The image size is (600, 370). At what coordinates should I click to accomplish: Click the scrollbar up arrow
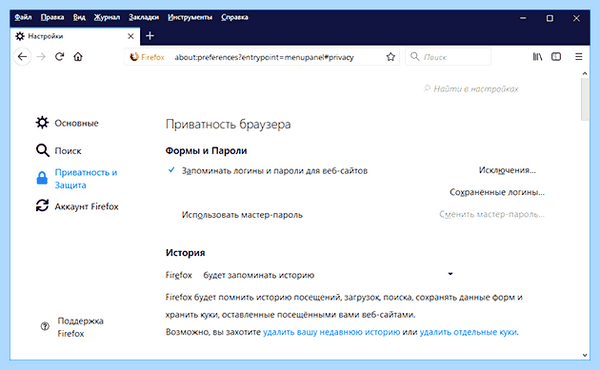[x=585, y=73]
